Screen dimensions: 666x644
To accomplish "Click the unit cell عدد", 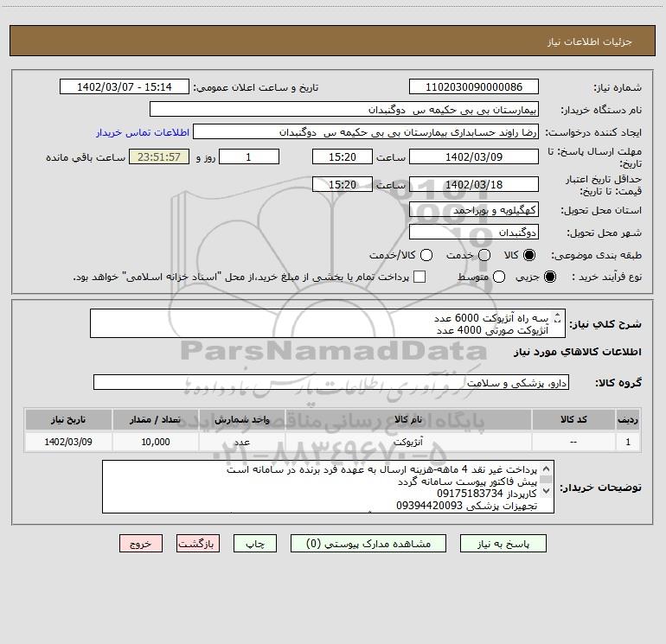I will (x=241, y=442).
